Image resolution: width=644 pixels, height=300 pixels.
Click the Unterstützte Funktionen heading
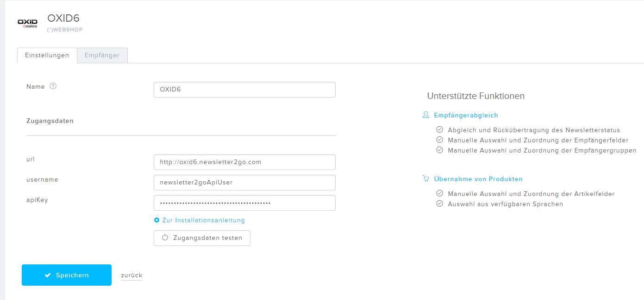click(476, 96)
